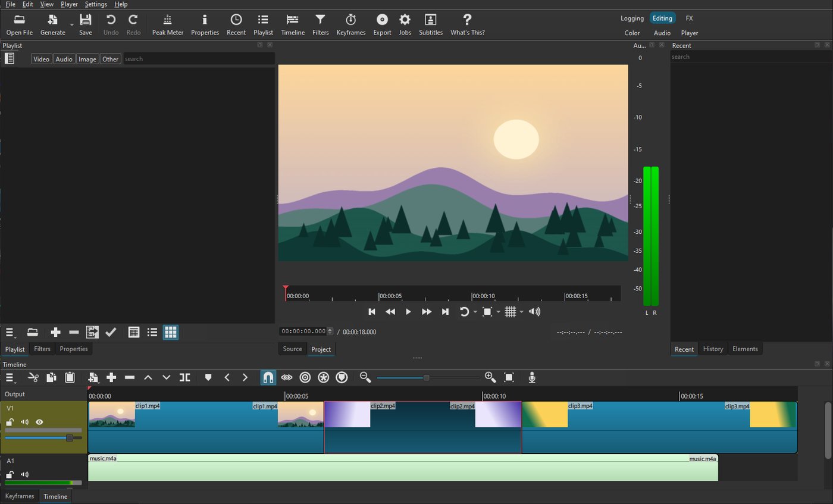Image resolution: width=833 pixels, height=504 pixels.
Task: Record audio with the microphone icon
Action: click(x=532, y=377)
